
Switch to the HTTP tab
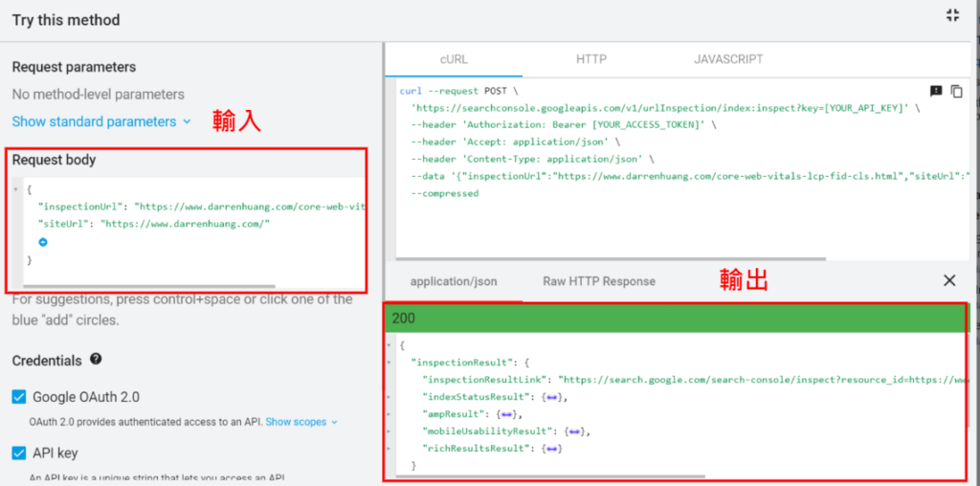pos(591,60)
